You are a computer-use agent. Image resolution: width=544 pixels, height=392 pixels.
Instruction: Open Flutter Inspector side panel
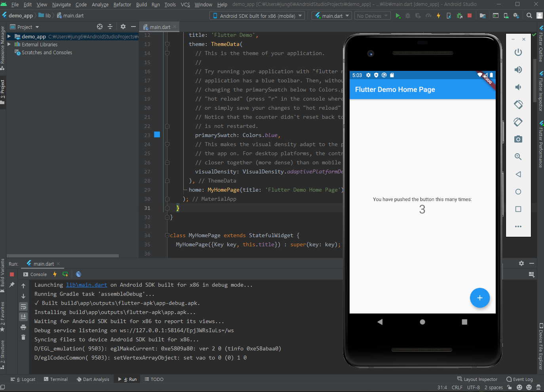[x=540, y=91]
